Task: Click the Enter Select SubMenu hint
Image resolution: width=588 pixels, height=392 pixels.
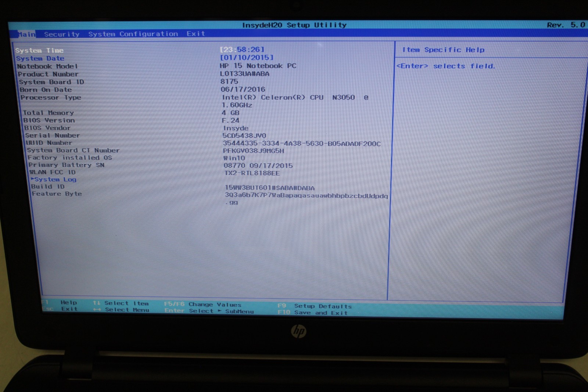Action: (209, 311)
